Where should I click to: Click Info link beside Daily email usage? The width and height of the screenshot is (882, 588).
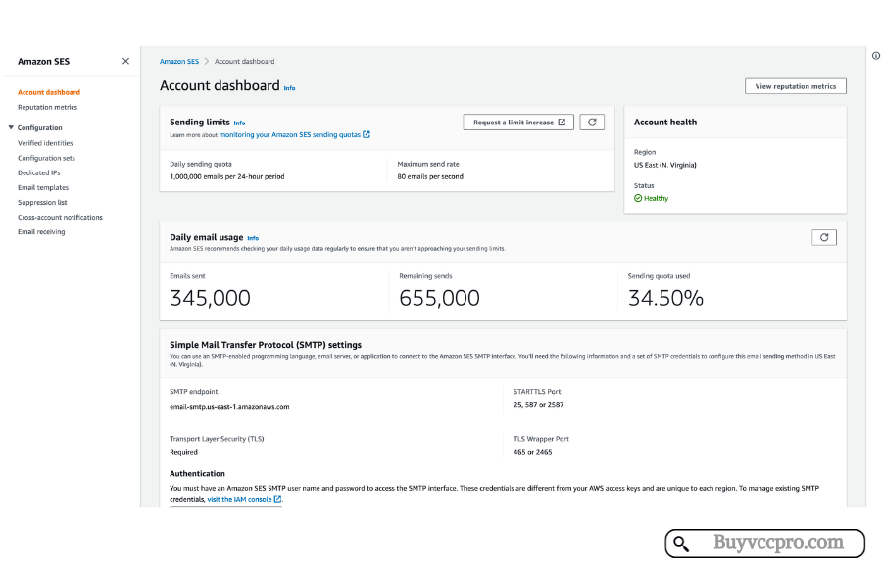click(253, 238)
